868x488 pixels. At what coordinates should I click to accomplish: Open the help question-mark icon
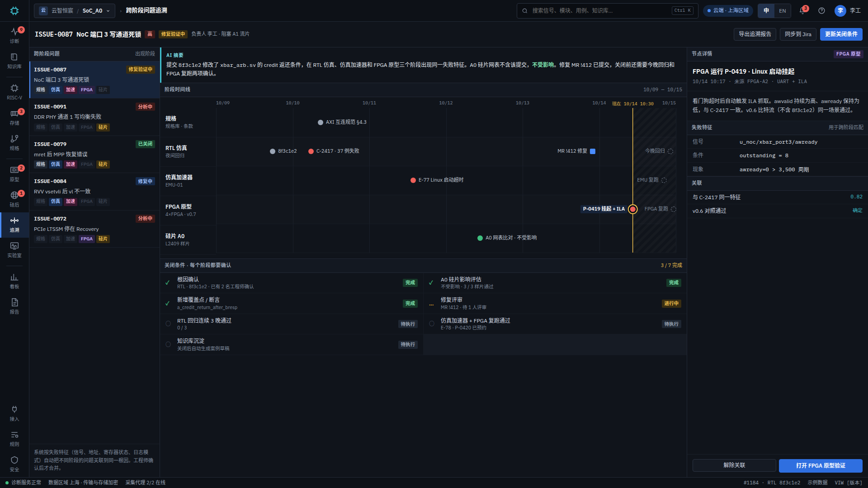tap(821, 10)
